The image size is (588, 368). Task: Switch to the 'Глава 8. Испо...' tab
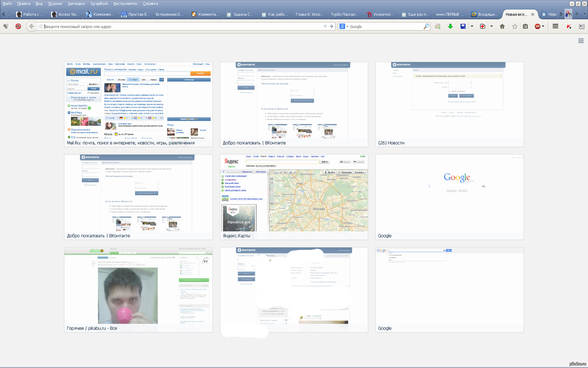tap(309, 14)
